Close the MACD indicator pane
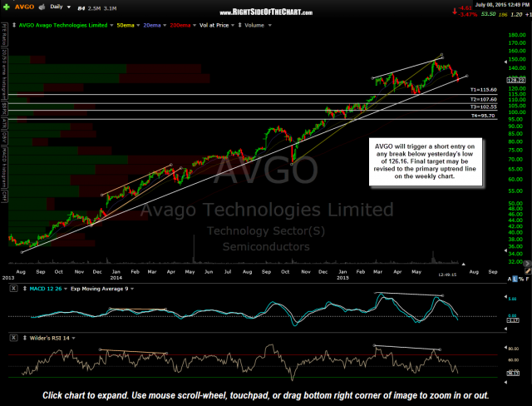 pos(13,289)
